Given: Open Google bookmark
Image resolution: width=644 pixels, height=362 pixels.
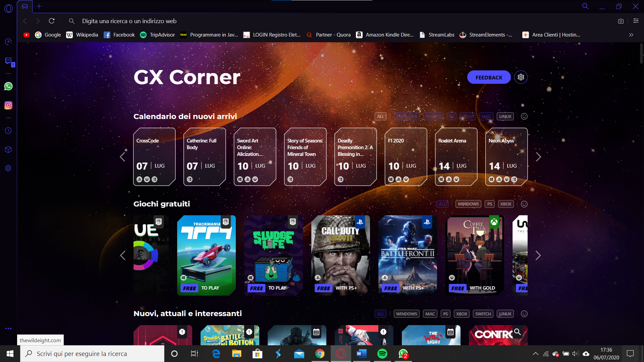Looking at the screenshot, I should point(48,35).
